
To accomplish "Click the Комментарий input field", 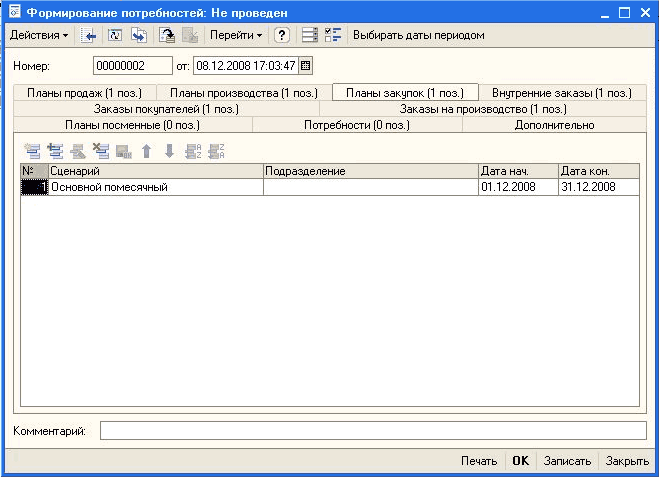I will [373, 431].
